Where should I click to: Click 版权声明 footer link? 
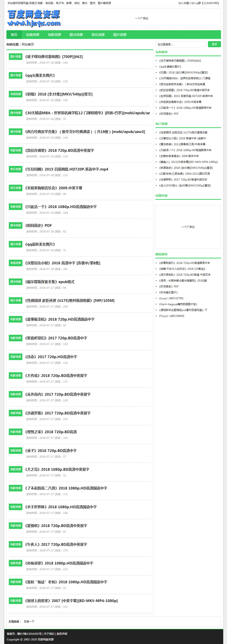coord(62,634)
